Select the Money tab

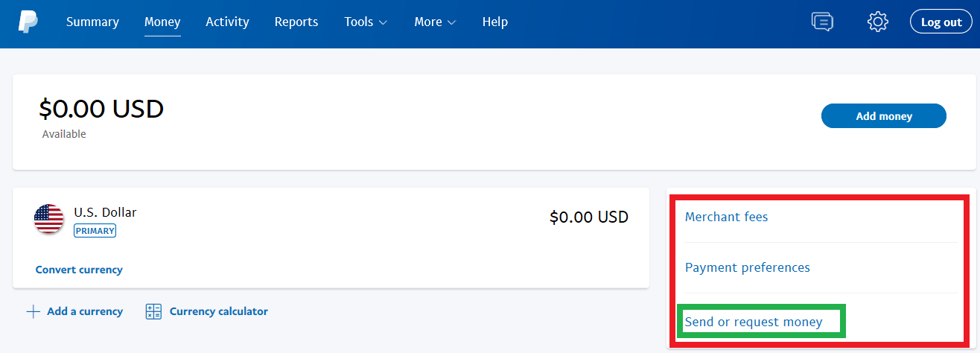click(162, 22)
